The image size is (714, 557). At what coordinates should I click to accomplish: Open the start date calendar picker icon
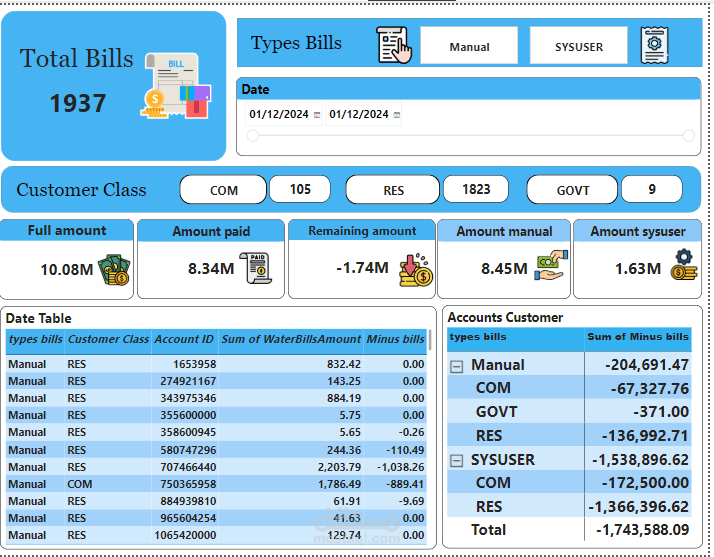tap(317, 115)
